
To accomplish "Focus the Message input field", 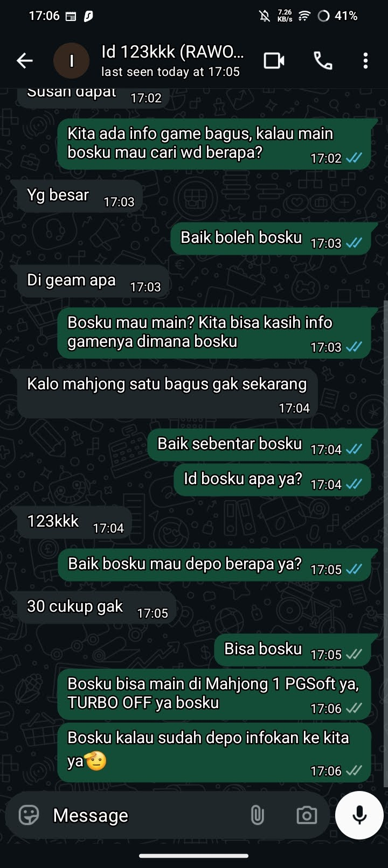I will (145, 815).
